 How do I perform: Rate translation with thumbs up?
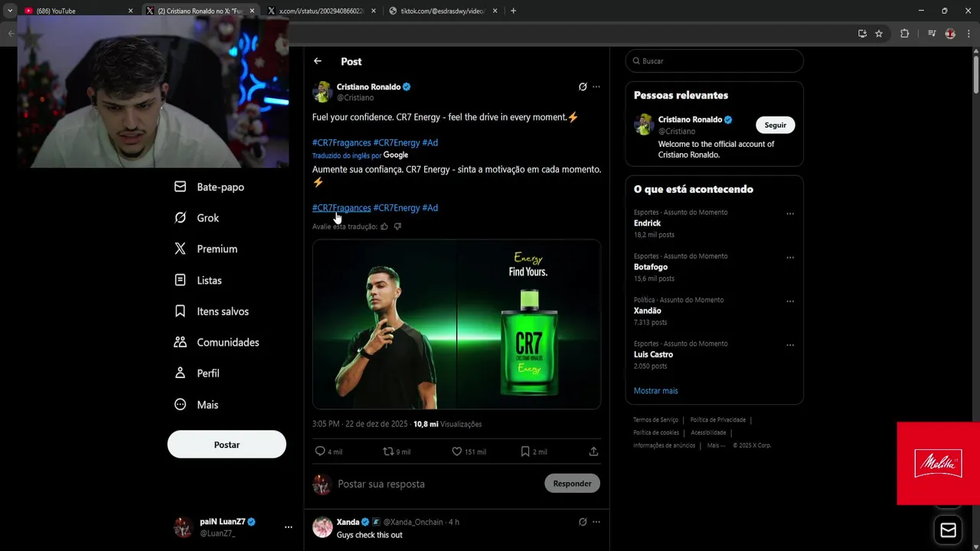(x=384, y=227)
